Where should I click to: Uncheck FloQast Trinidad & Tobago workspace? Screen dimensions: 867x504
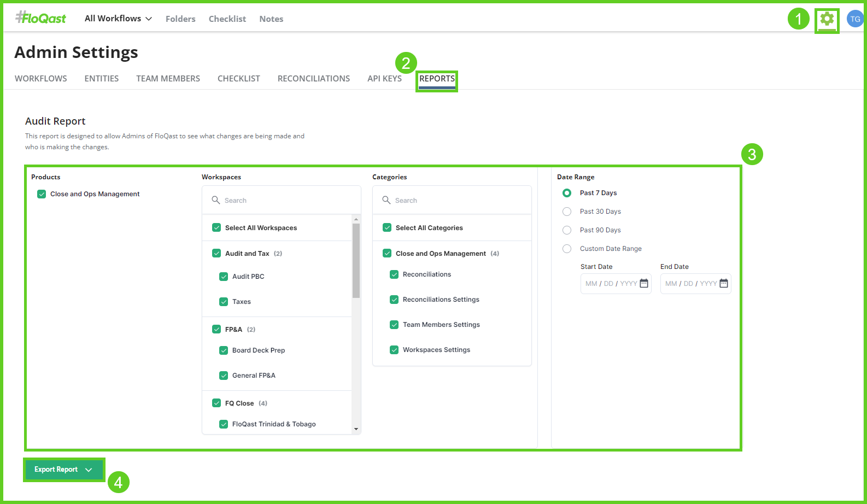224,424
